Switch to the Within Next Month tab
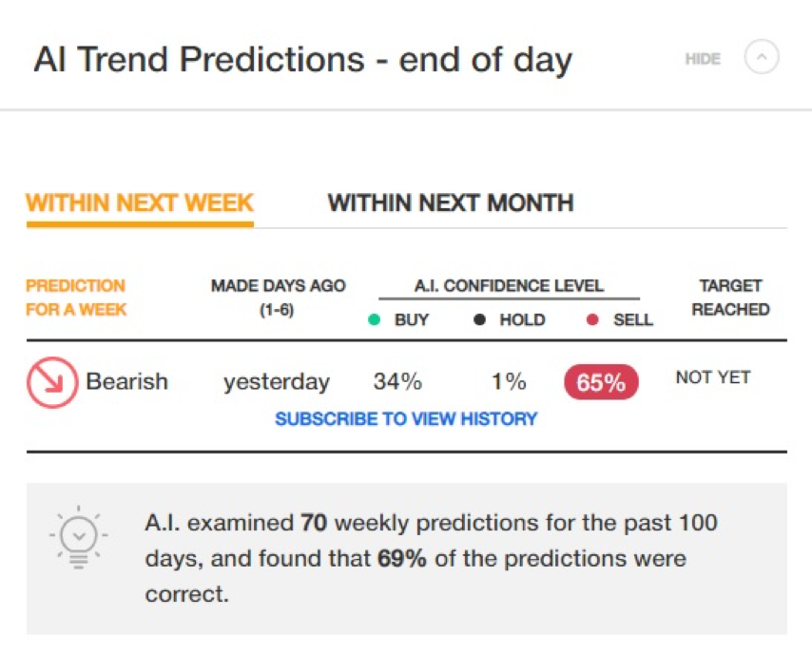The height and width of the screenshot is (655, 812). click(451, 203)
